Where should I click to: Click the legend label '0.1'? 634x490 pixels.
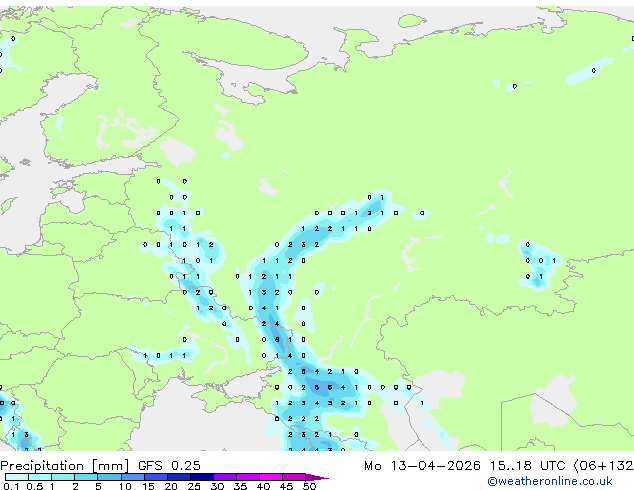11,486
